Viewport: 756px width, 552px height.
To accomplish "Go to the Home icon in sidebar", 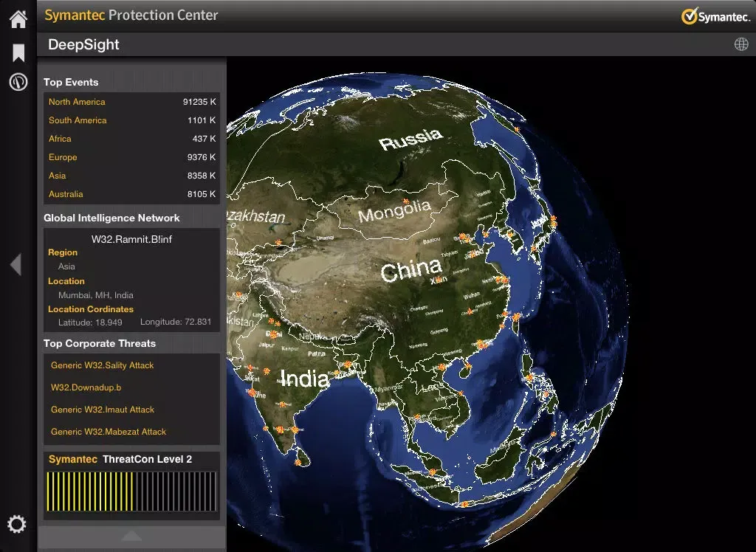I will (x=18, y=19).
